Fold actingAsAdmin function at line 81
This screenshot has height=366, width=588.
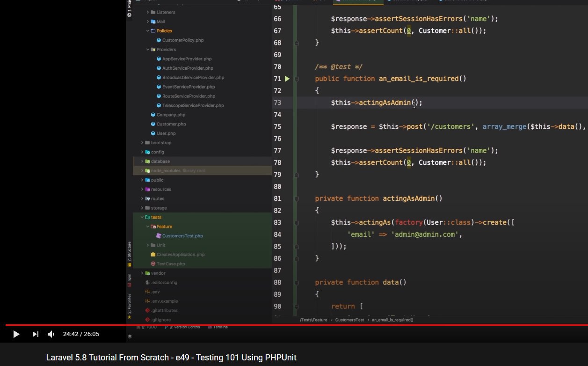pyautogui.click(x=297, y=198)
